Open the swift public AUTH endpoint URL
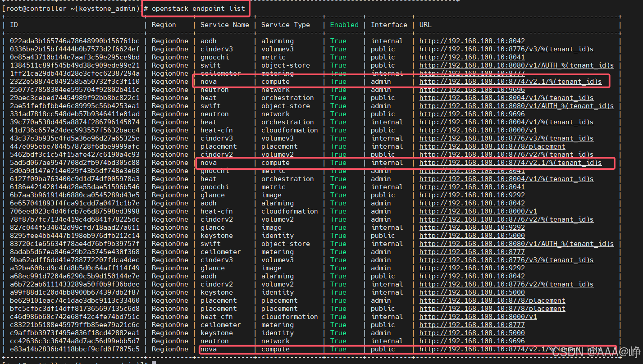This screenshot has width=643, height=364. (x=516, y=65)
